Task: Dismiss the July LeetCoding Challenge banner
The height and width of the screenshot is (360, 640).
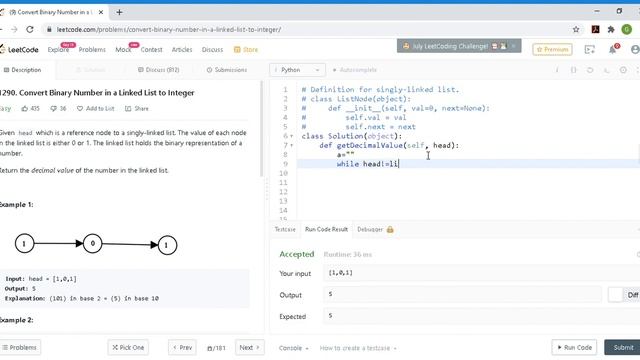Action: (x=513, y=46)
